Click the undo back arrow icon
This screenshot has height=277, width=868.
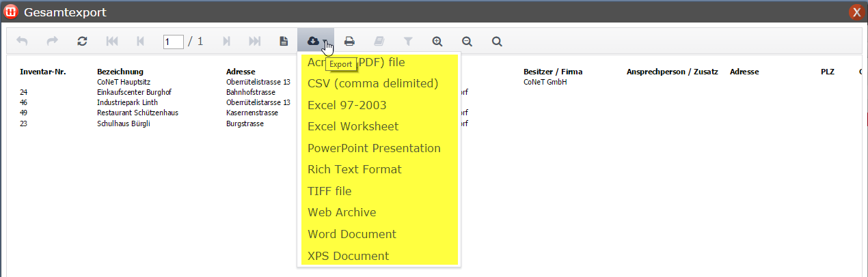[23, 42]
